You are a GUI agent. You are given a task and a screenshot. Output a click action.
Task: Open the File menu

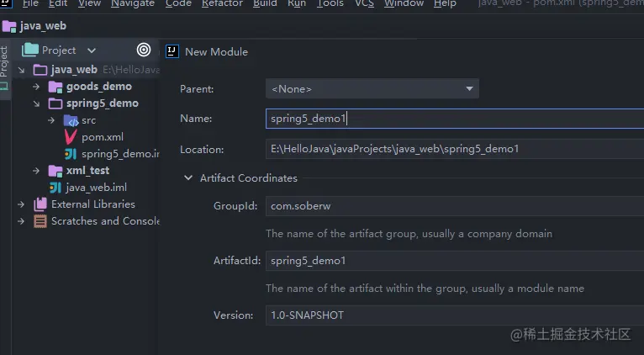30,3
